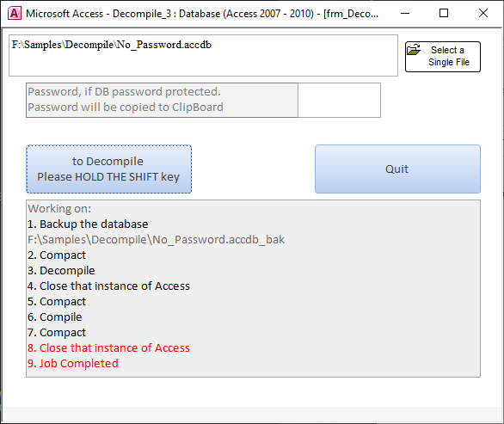Image resolution: width=504 pixels, height=424 pixels.
Task: Click the Working on status header
Action: tap(59, 209)
